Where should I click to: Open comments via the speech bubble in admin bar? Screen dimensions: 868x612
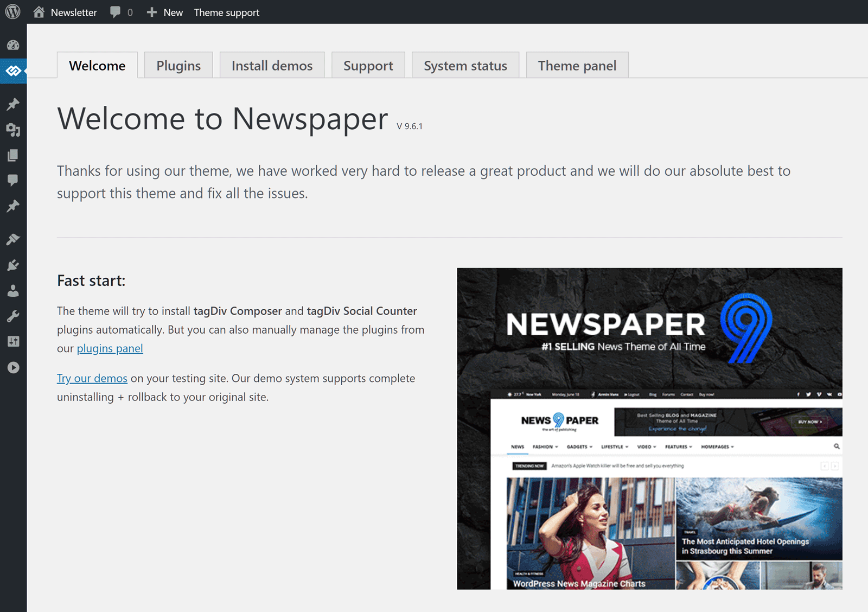[115, 12]
